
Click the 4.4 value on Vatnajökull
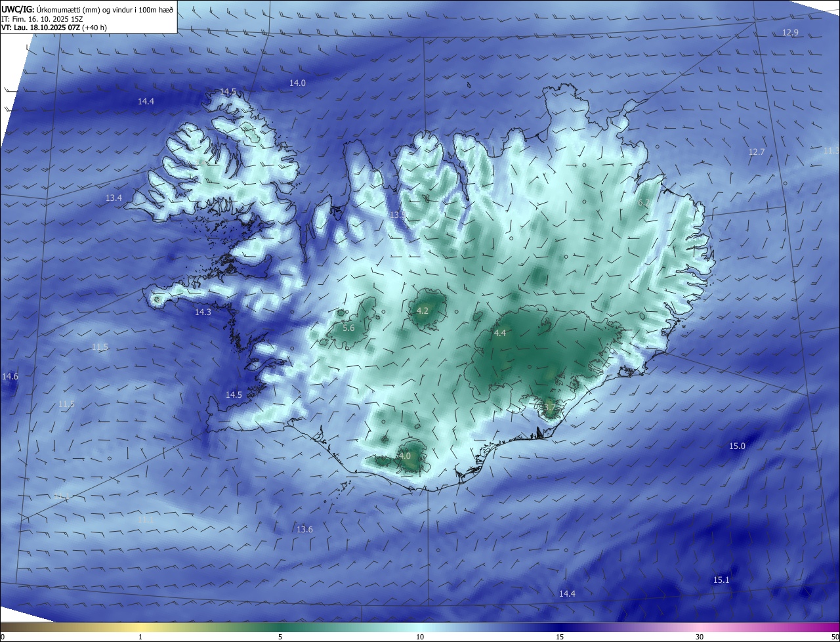[x=500, y=333]
